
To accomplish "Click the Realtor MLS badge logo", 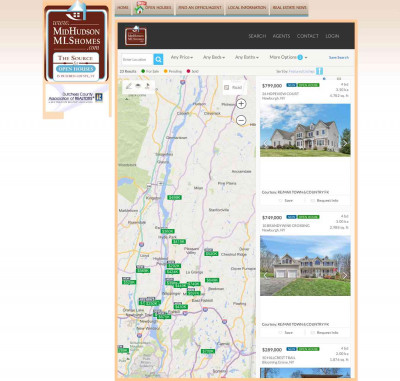I will coord(99,97).
